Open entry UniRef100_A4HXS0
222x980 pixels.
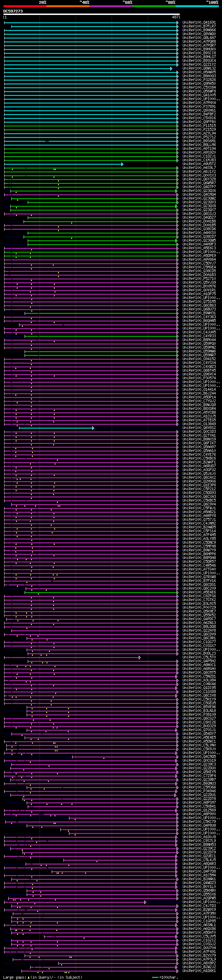point(199,233)
